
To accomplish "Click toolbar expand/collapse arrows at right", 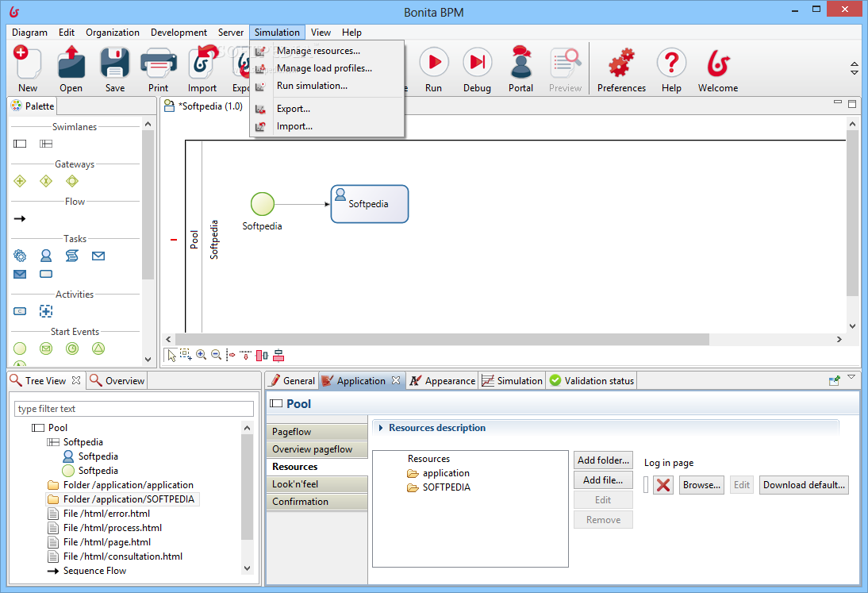I will (x=855, y=68).
